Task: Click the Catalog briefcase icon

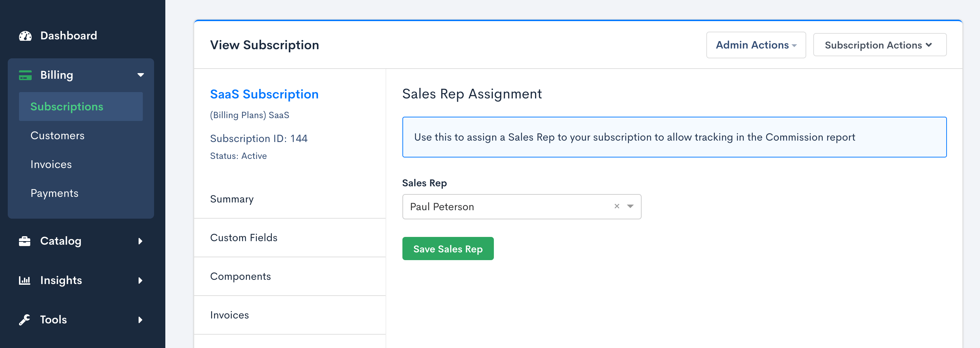Action: (x=25, y=241)
